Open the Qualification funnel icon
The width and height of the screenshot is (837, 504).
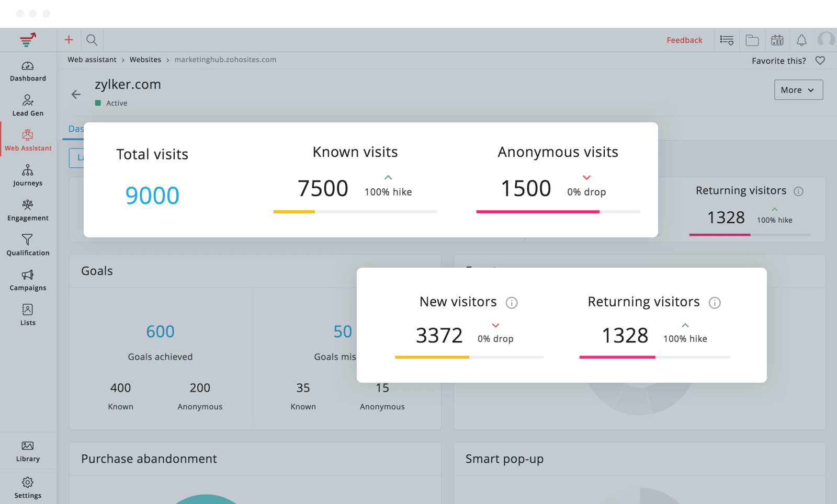coord(28,245)
